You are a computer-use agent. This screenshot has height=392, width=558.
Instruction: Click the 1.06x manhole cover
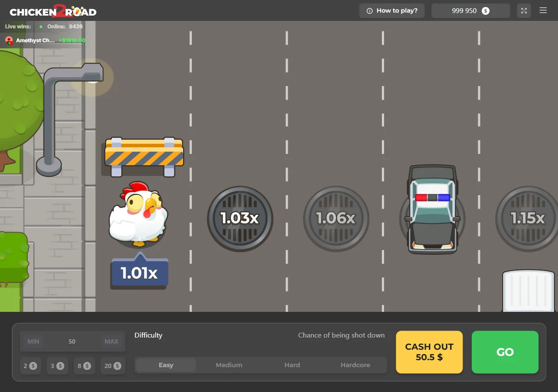336,219
